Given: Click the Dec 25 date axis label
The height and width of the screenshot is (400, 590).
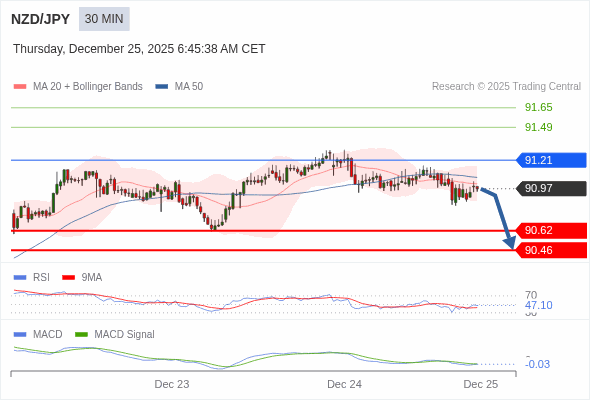Looking at the screenshot, I should tap(481, 384).
